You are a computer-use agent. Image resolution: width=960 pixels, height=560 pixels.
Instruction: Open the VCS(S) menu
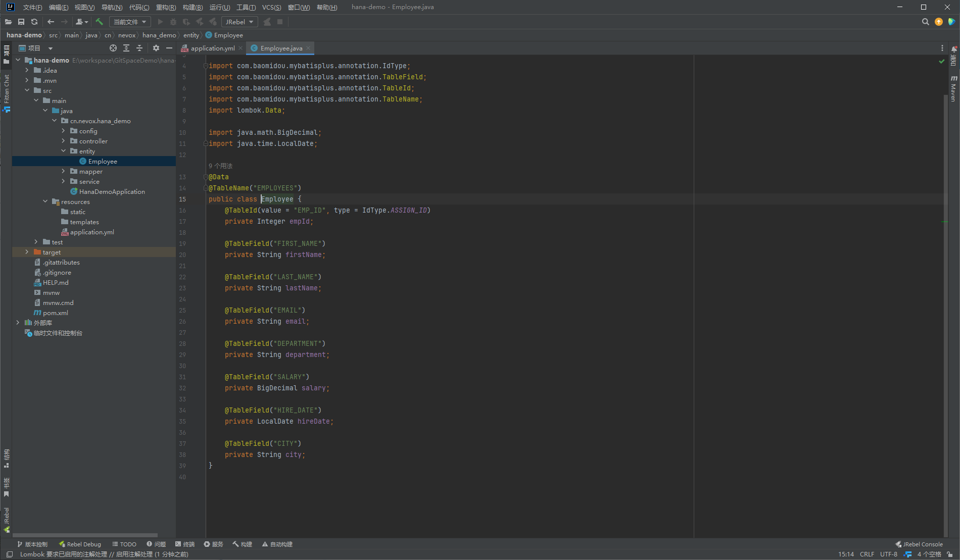coord(271,7)
